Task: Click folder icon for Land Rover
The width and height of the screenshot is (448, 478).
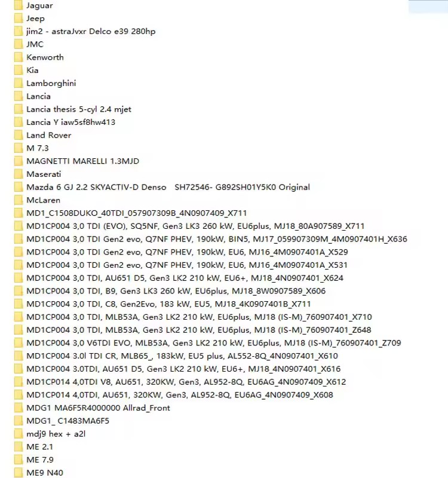Action: coord(19,135)
